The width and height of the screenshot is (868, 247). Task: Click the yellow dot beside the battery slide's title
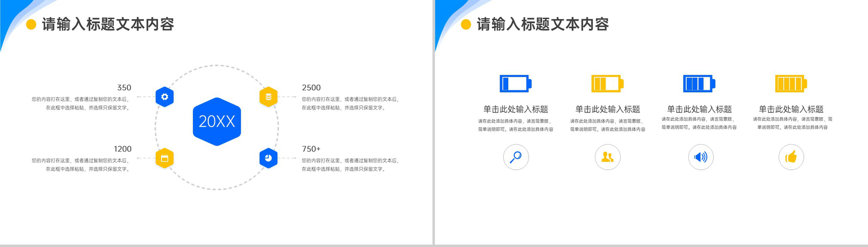point(466,24)
